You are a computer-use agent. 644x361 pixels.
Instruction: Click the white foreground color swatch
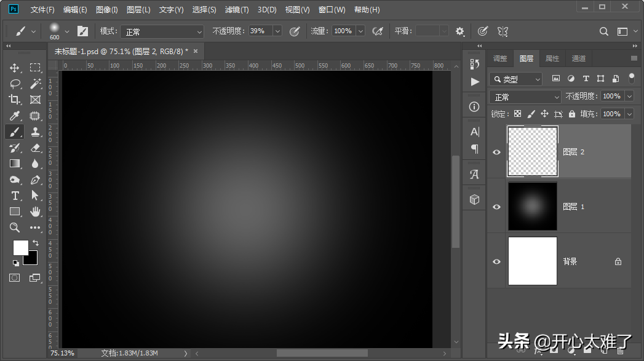tap(20, 247)
